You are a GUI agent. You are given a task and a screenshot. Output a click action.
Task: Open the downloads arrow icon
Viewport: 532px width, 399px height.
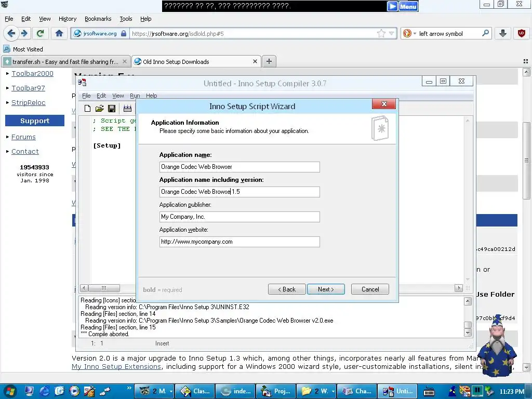tap(503, 33)
